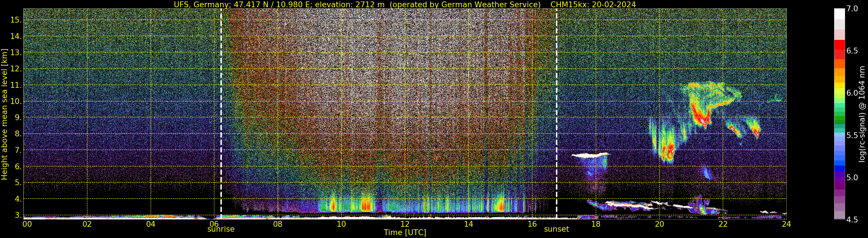The image size is (868, 238).
Task: Click the 6.0 value on the colorbar
Action: pos(852,93)
